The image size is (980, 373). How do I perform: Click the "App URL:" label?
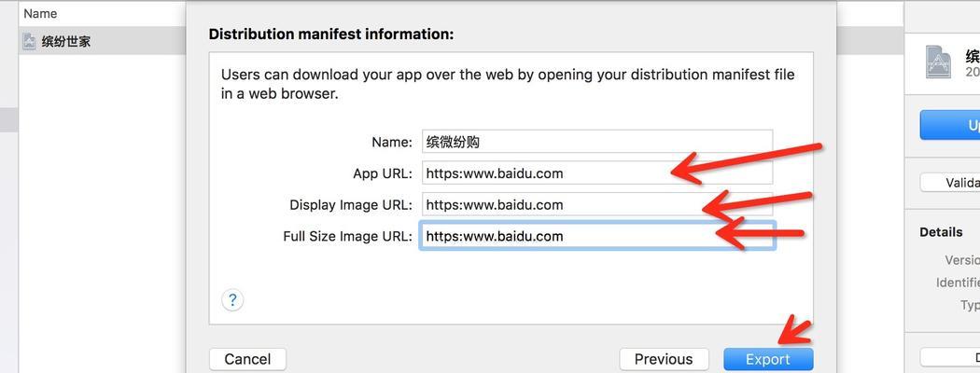[383, 173]
